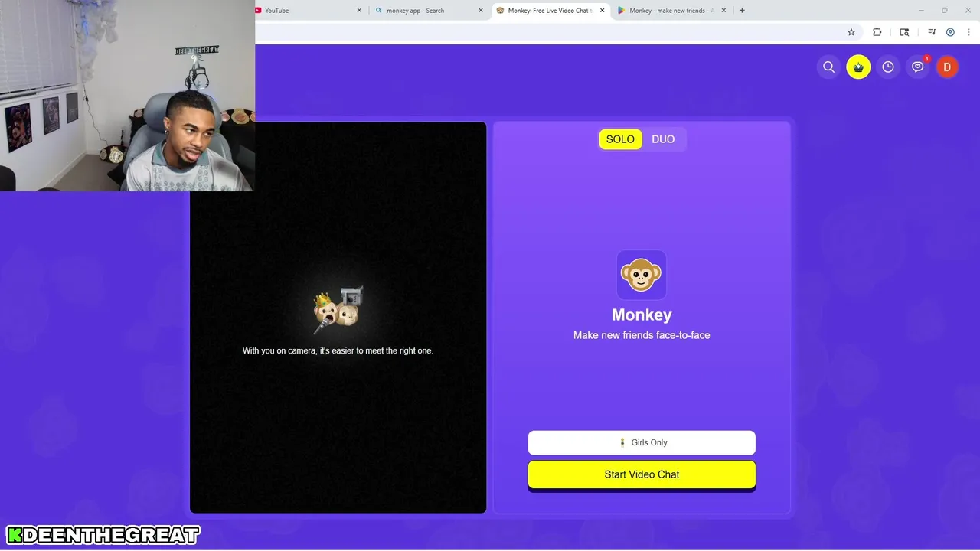Select DUO mode

663,139
